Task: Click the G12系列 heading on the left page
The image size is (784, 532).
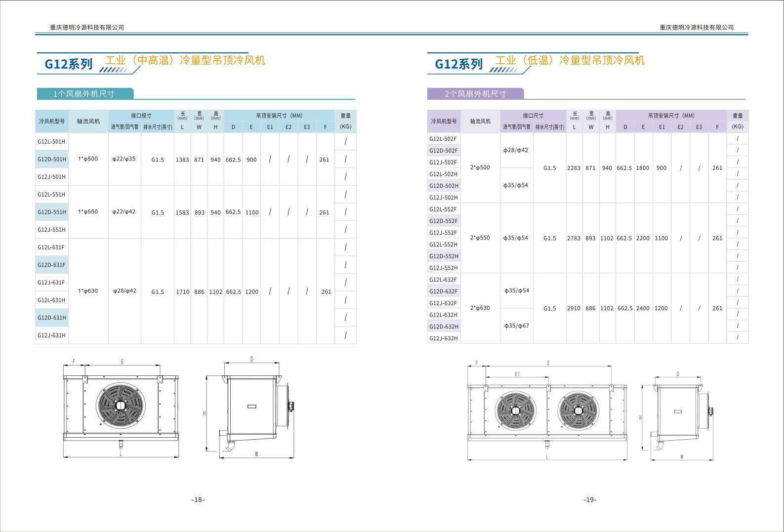Action: pyautogui.click(x=69, y=64)
